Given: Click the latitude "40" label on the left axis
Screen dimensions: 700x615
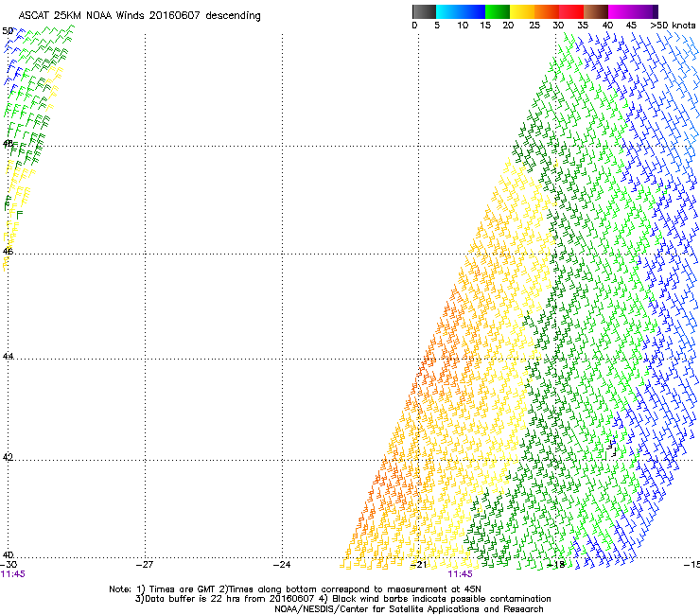Looking at the screenshot, I should point(8,554).
